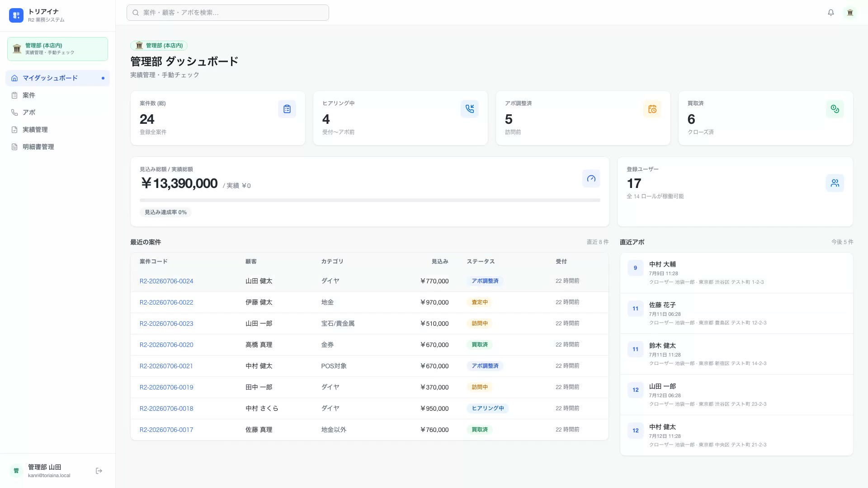Open 明細書管理 in the sidebar

[x=57, y=147]
